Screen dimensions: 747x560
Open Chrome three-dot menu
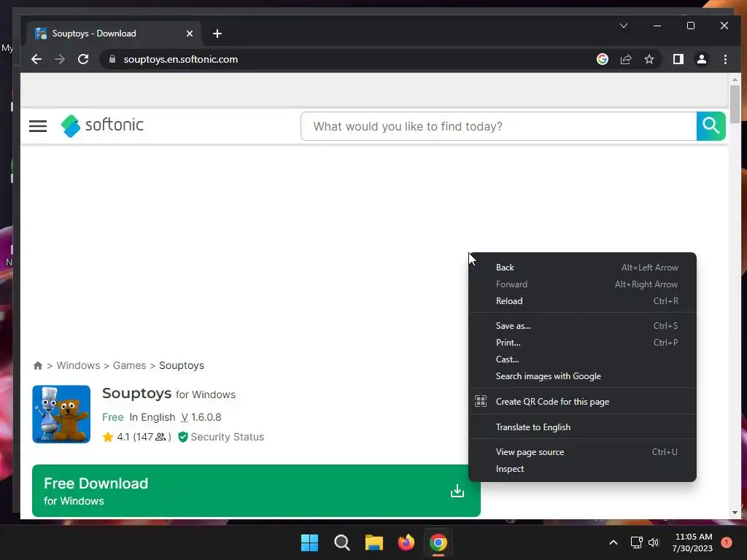tap(725, 59)
